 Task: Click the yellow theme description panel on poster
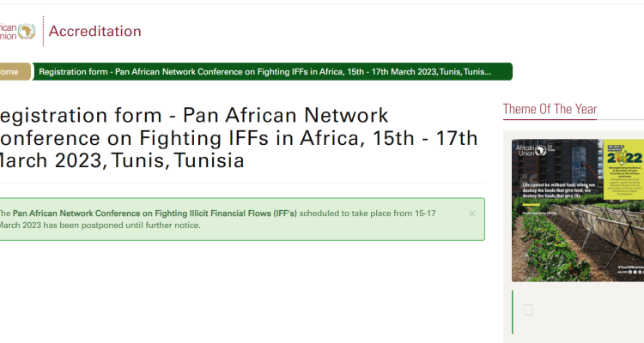tap(623, 169)
